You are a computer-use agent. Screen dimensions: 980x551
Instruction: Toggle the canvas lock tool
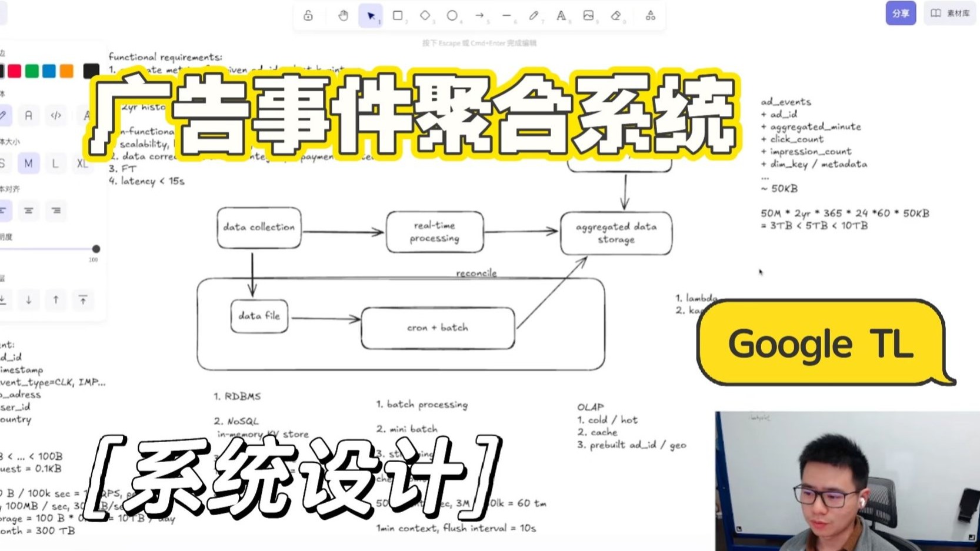tap(308, 16)
